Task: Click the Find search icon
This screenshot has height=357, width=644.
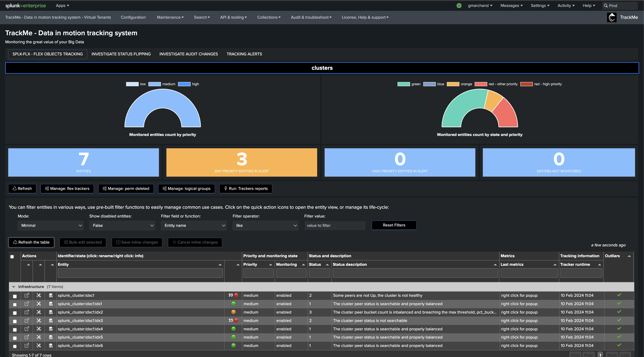Action: 606,5
